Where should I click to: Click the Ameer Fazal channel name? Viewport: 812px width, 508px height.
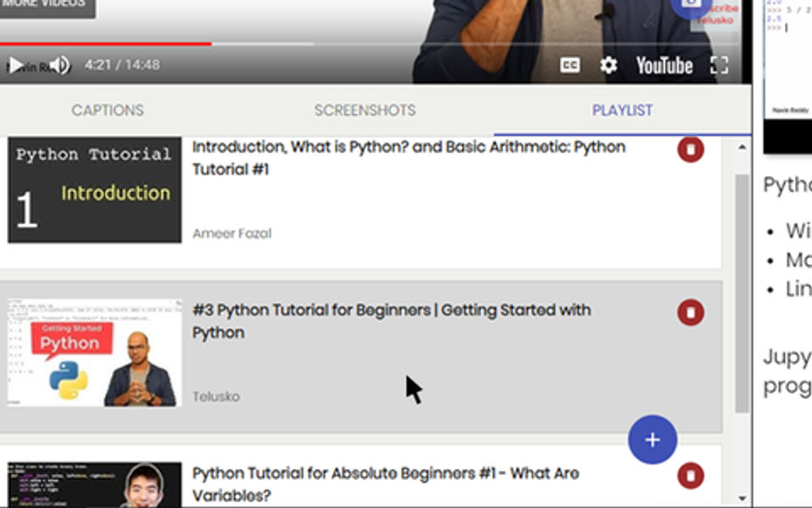coord(232,234)
